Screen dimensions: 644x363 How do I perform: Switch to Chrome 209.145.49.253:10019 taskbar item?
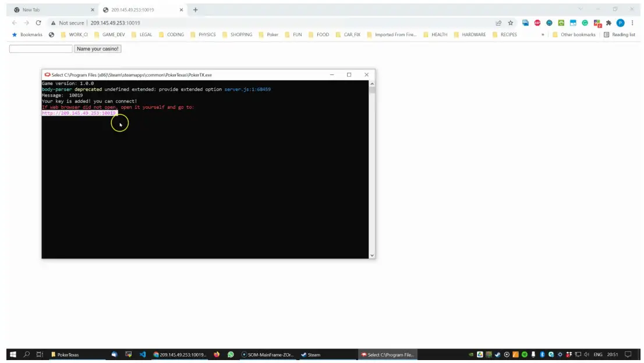(x=179, y=354)
